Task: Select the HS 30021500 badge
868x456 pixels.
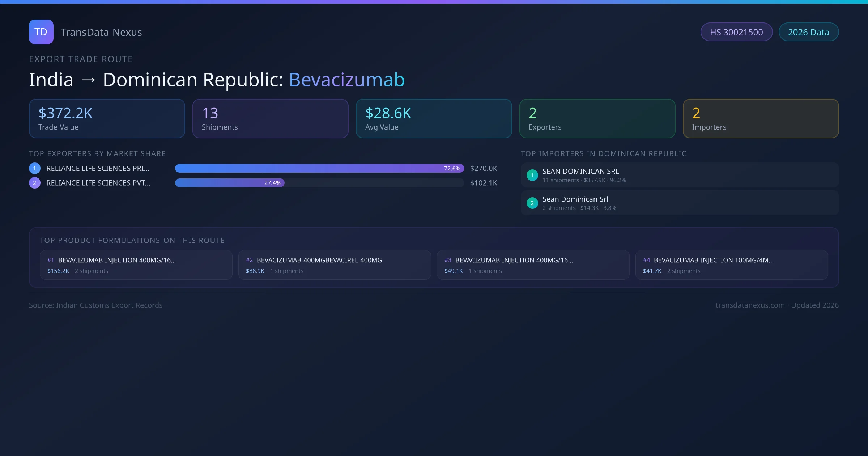Action: click(736, 32)
